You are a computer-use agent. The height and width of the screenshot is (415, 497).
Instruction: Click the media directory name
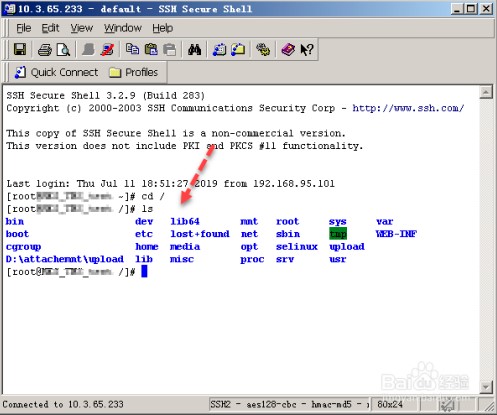(x=185, y=247)
